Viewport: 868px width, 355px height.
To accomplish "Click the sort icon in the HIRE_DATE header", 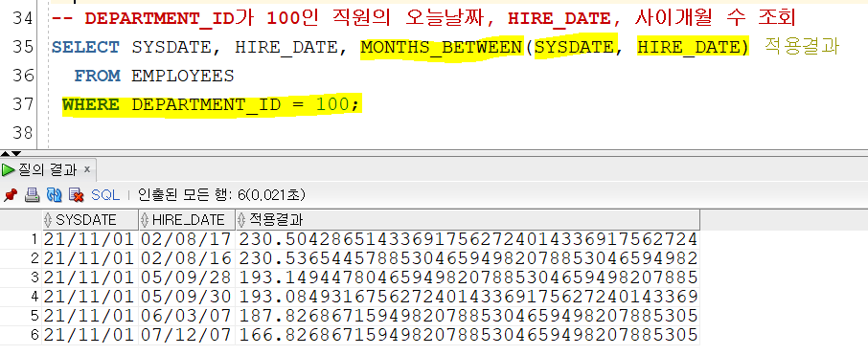I will [145, 220].
